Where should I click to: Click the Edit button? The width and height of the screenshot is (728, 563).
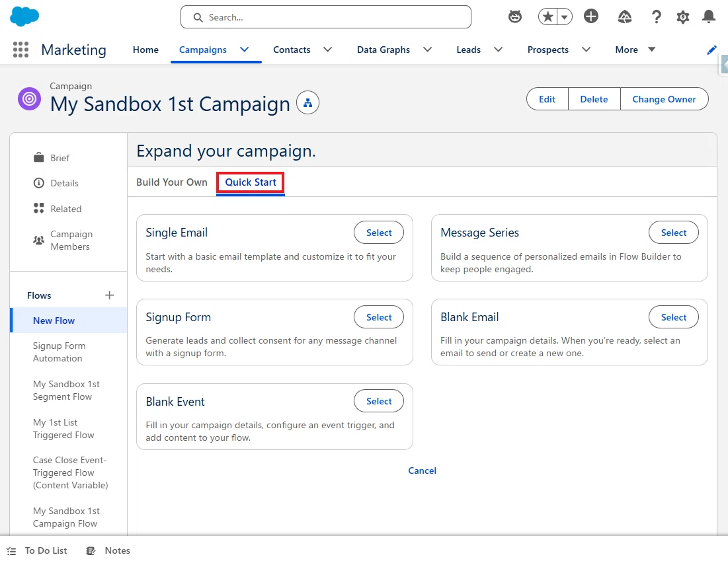(x=547, y=99)
